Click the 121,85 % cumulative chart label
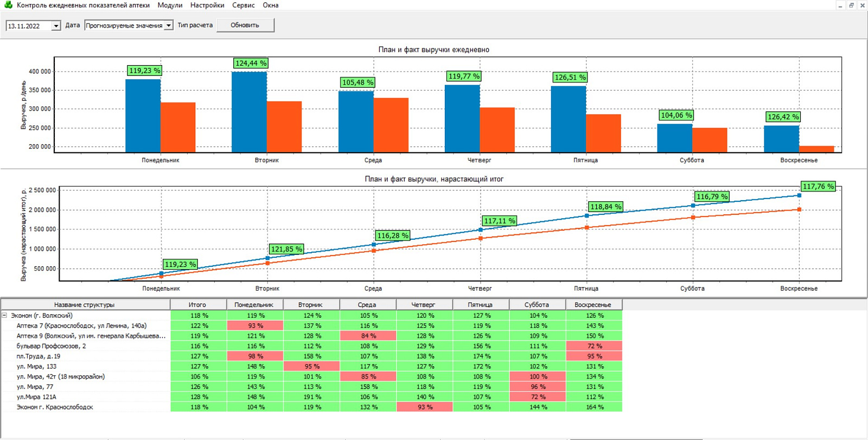 [x=286, y=249]
